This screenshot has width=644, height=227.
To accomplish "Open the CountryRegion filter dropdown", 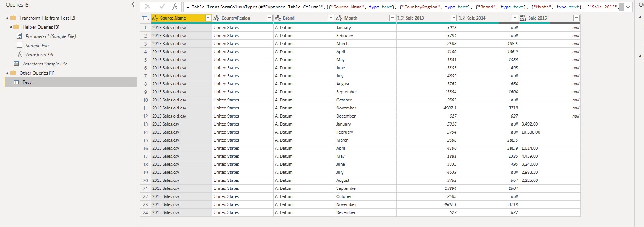I will coord(270,18).
